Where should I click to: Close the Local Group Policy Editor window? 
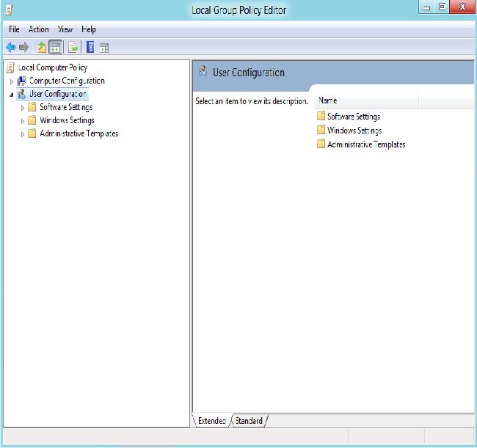click(x=462, y=7)
